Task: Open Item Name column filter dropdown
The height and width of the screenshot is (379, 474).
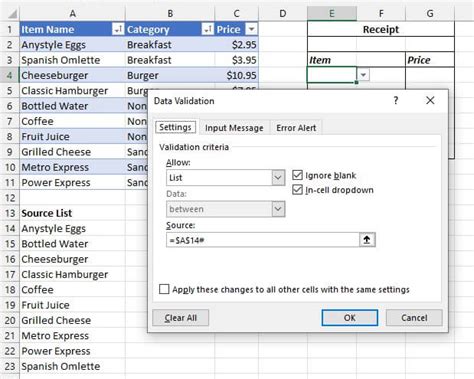Action: [118, 29]
